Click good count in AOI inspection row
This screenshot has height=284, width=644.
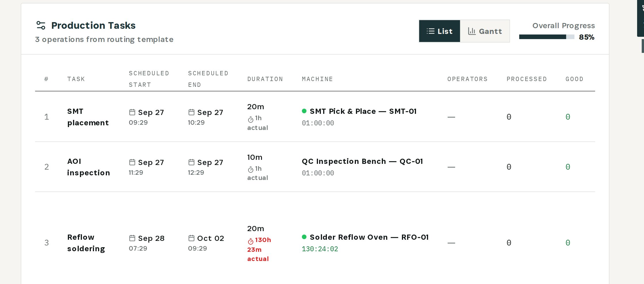click(x=568, y=167)
